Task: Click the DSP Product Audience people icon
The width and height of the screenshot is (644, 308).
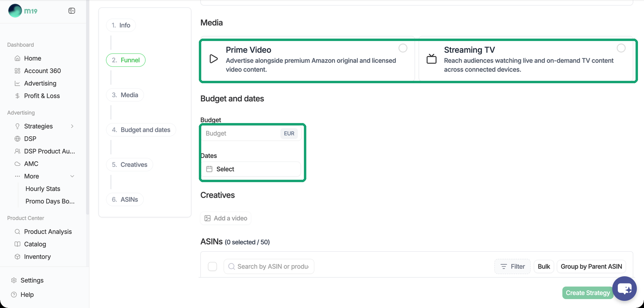Action: tap(17, 151)
